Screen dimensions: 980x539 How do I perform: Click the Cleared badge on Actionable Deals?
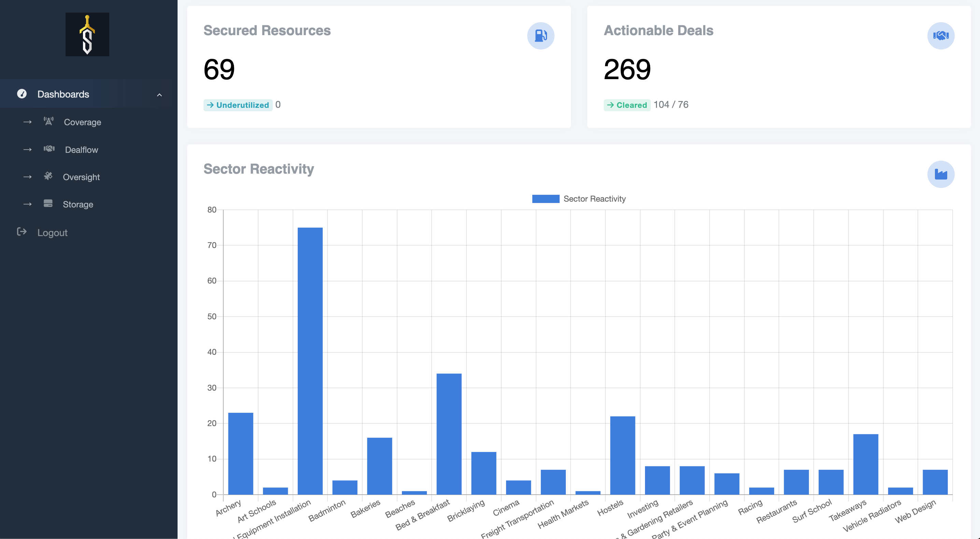click(x=627, y=105)
